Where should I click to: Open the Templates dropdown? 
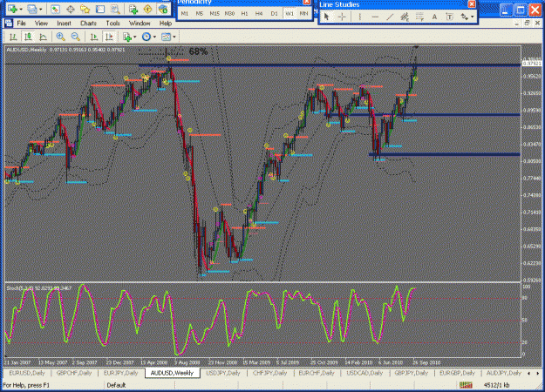(168, 37)
